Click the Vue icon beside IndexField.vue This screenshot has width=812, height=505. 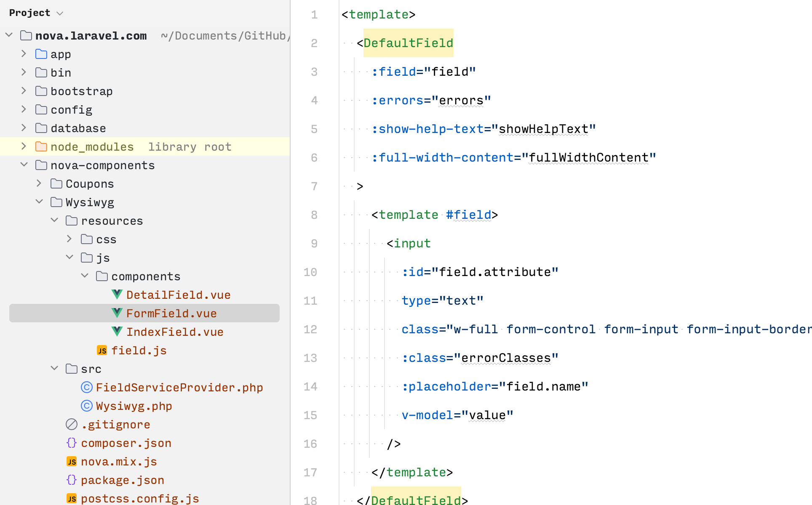pyautogui.click(x=118, y=332)
